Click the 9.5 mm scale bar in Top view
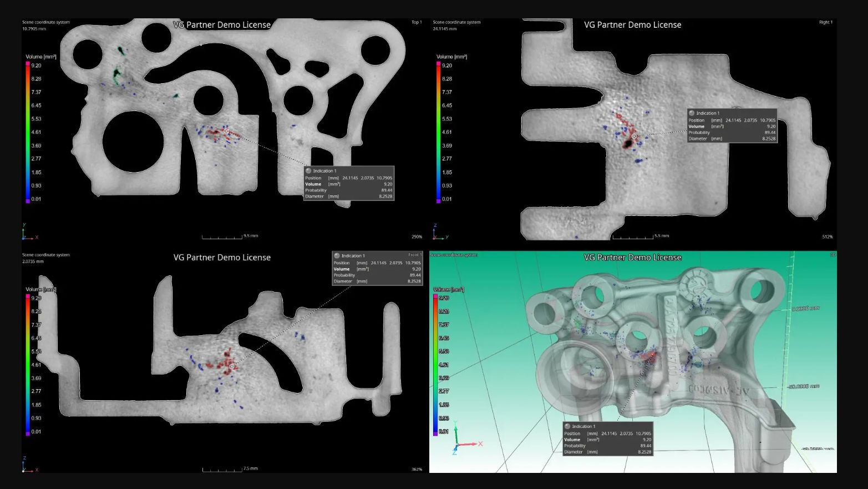This screenshot has width=868, height=489. tap(222, 237)
